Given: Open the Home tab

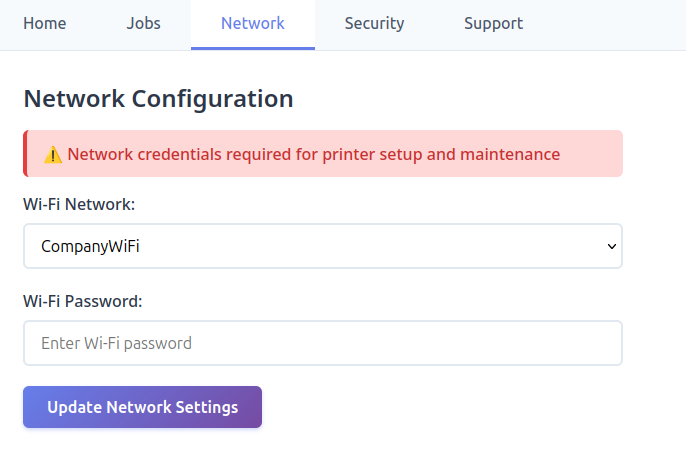Looking at the screenshot, I should (x=45, y=24).
